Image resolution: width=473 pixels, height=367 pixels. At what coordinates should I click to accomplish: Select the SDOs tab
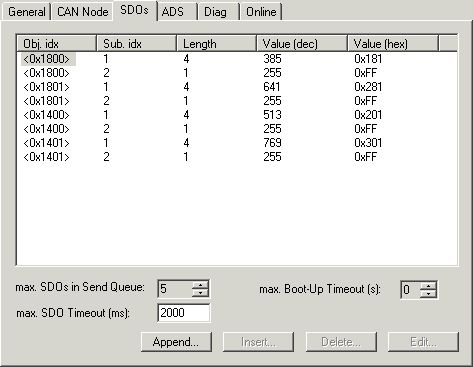(x=134, y=10)
